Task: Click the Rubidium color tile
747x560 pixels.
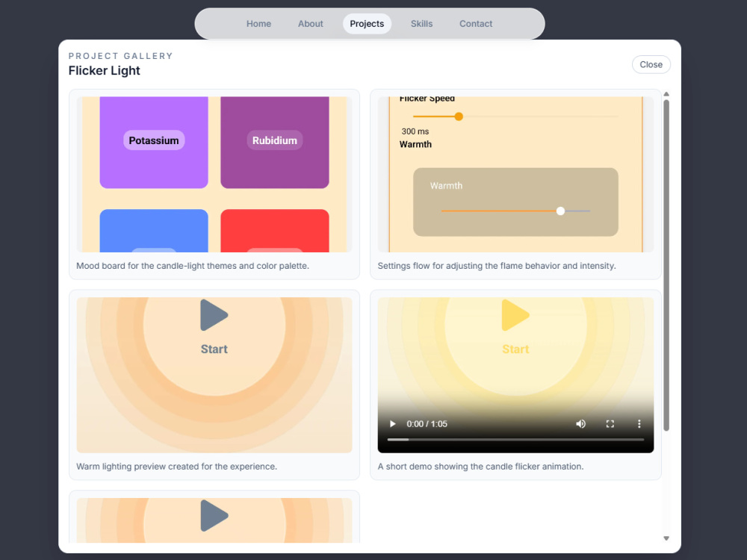Action: click(x=275, y=143)
